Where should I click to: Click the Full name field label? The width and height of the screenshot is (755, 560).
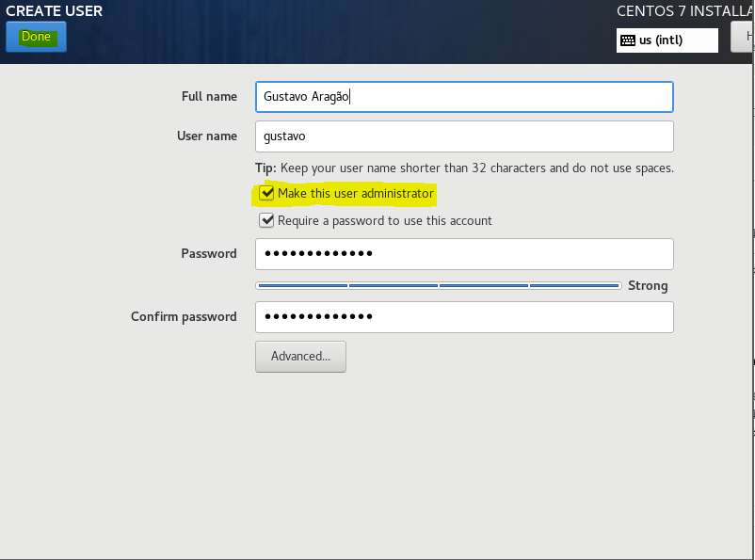pos(209,97)
